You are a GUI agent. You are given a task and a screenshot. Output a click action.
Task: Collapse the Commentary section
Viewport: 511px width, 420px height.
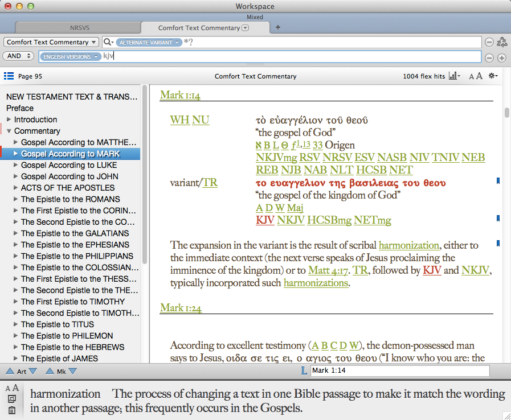pos(9,131)
